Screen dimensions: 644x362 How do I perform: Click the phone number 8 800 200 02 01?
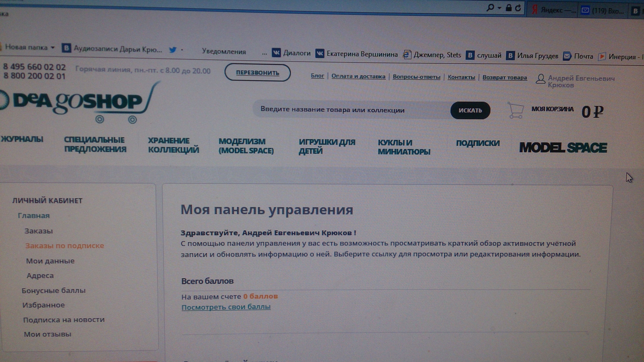point(34,76)
